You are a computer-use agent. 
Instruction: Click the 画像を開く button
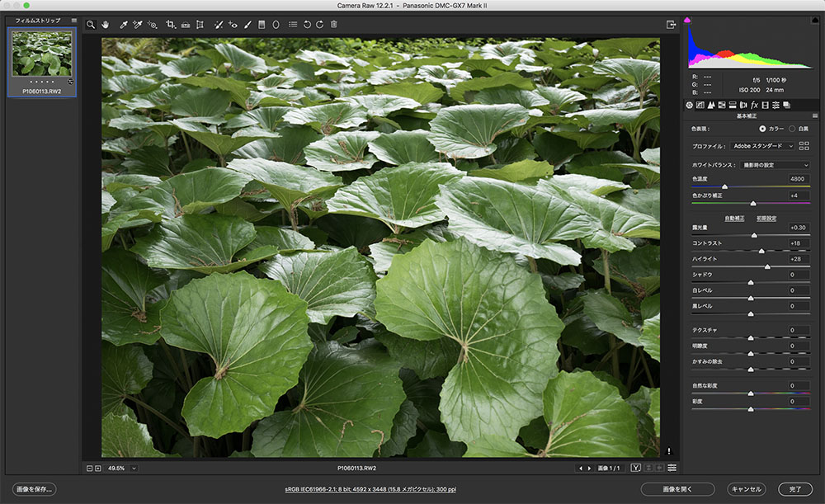[x=677, y=489]
